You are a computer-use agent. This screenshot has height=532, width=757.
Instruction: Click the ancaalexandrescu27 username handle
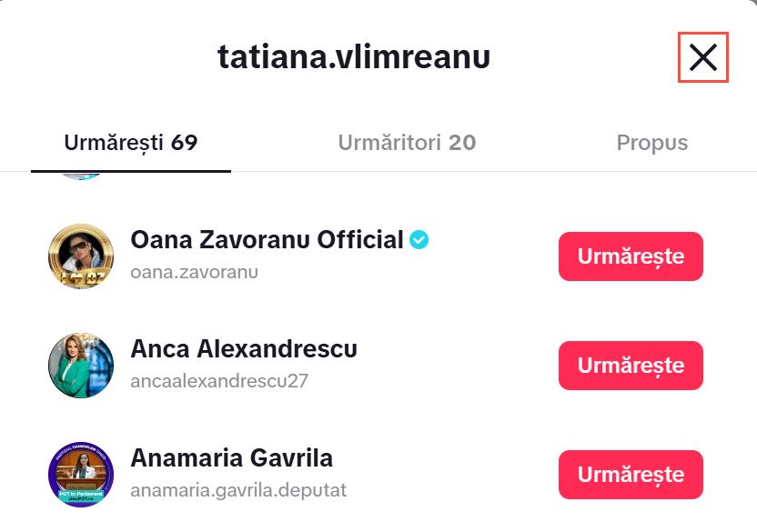(x=219, y=381)
